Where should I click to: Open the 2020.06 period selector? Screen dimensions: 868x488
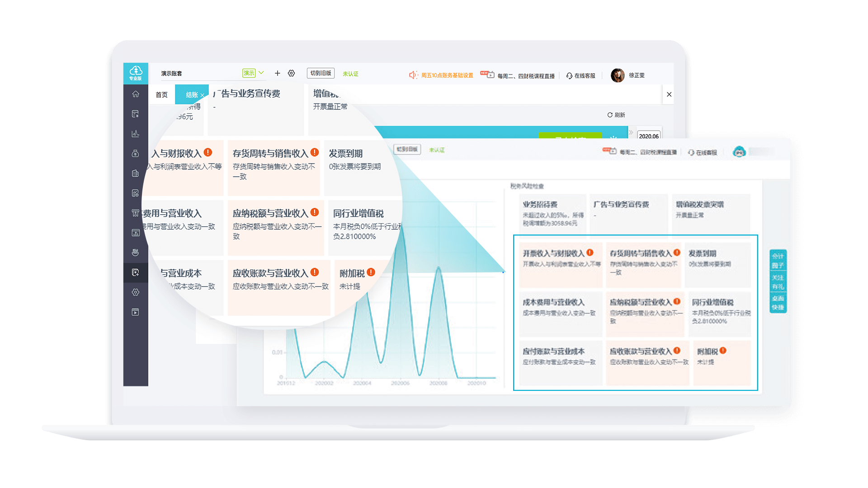click(x=649, y=136)
